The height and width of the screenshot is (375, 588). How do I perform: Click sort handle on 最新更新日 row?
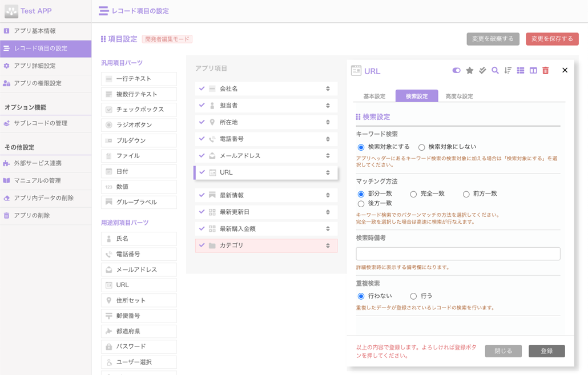pyautogui.click(x=328, y=212)
